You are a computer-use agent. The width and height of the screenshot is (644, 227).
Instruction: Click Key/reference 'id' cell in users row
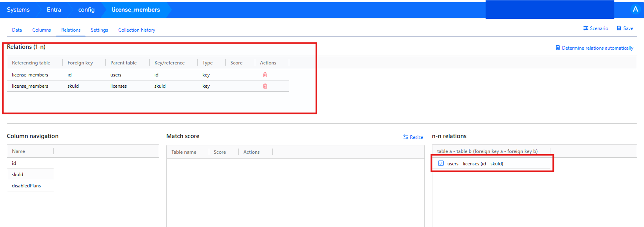(x=156, y=75)
